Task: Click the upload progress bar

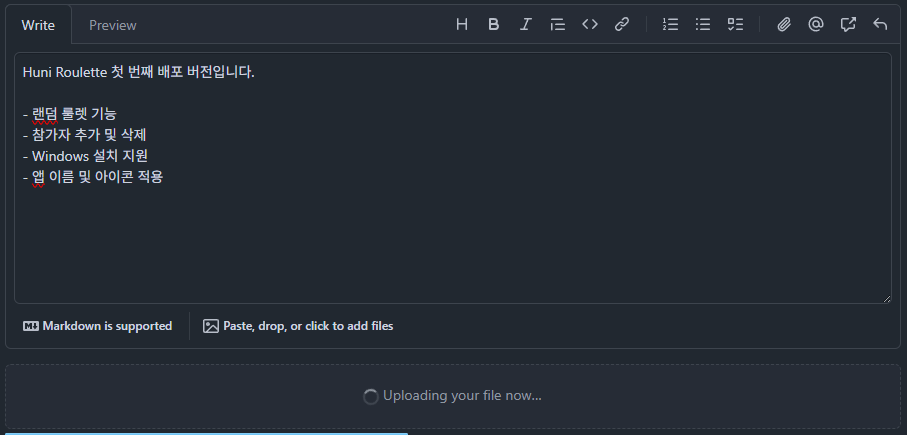Action: pos(207,433)
